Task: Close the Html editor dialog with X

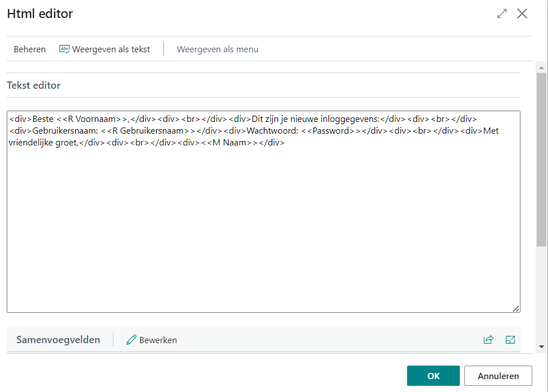Action: [522, 14]
